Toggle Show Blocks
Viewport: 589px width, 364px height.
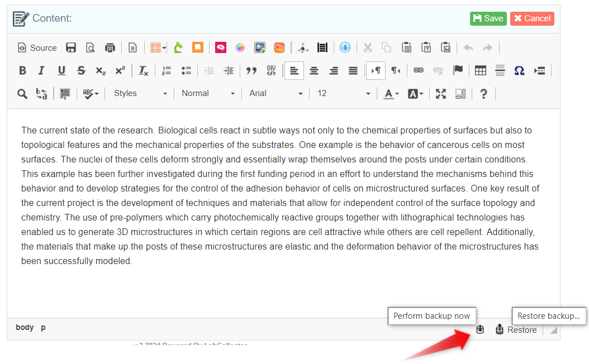[x=460, y=93]
